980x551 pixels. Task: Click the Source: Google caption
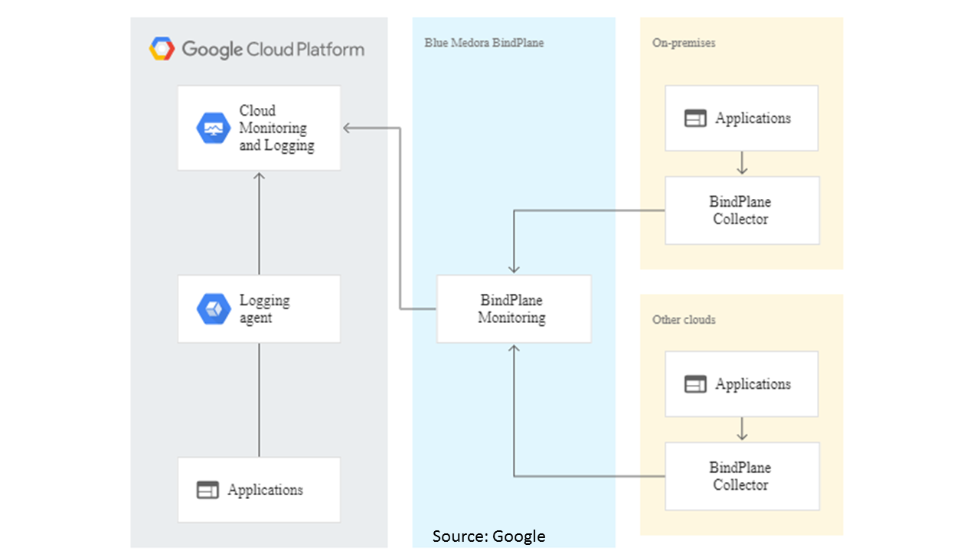489,536
